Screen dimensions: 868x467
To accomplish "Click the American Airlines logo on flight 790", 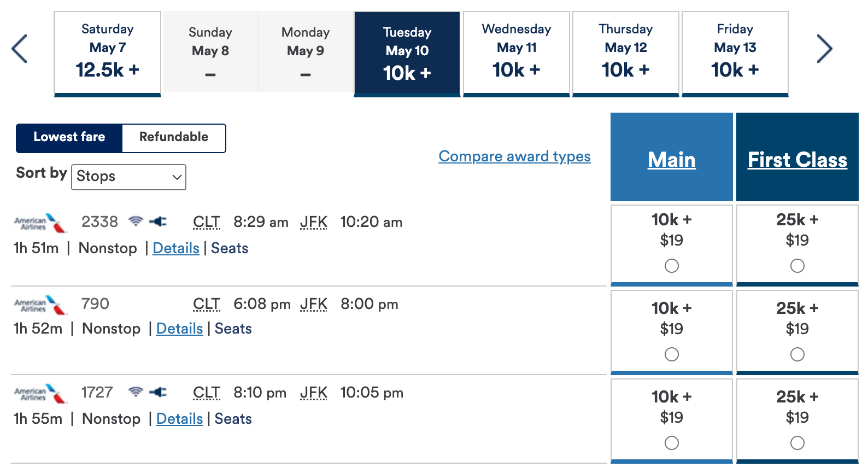I will coord(39,305).
